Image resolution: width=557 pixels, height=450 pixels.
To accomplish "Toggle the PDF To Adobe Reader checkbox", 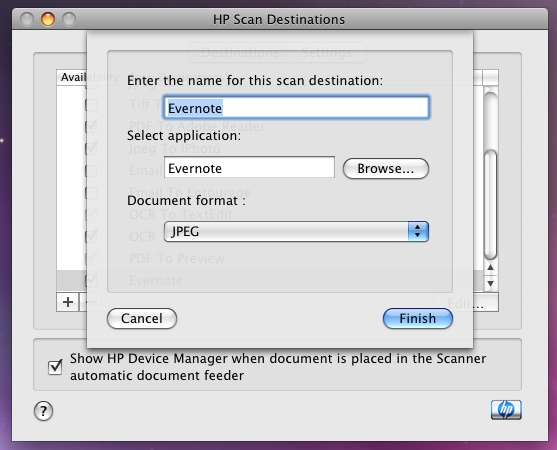I will point(91,126).
